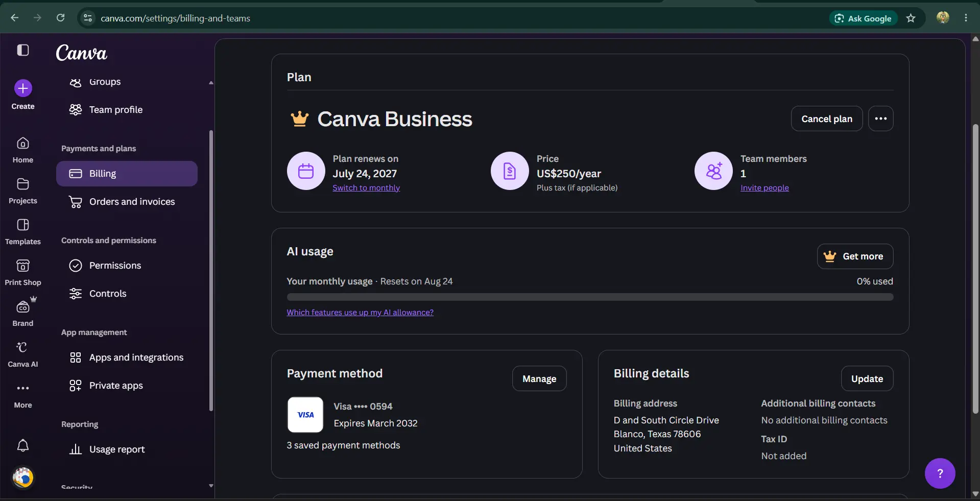Image resolution: width=980 pixels, height=501 pixels.
Task: Update billing details
Action: point(867,378)
